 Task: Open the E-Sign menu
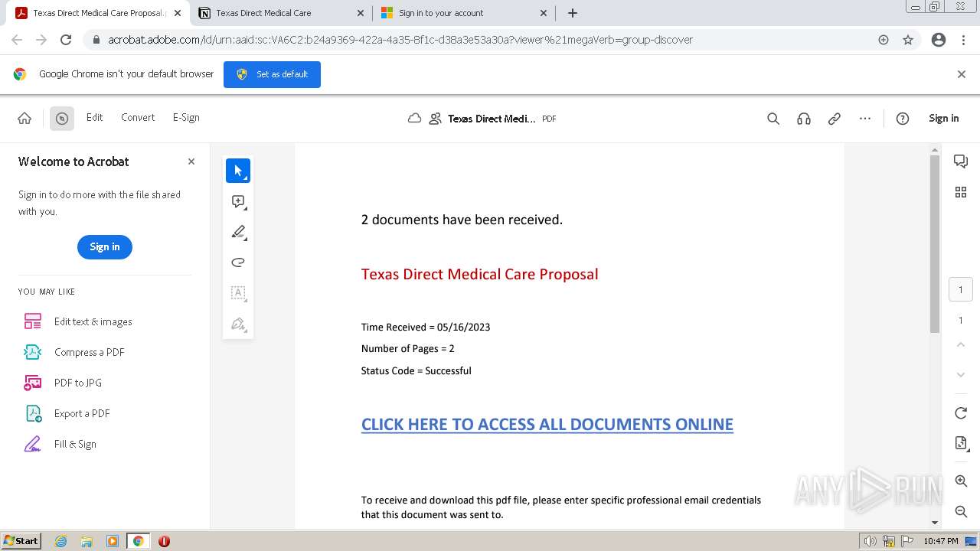pyautogui.click(x=186, y=117)
